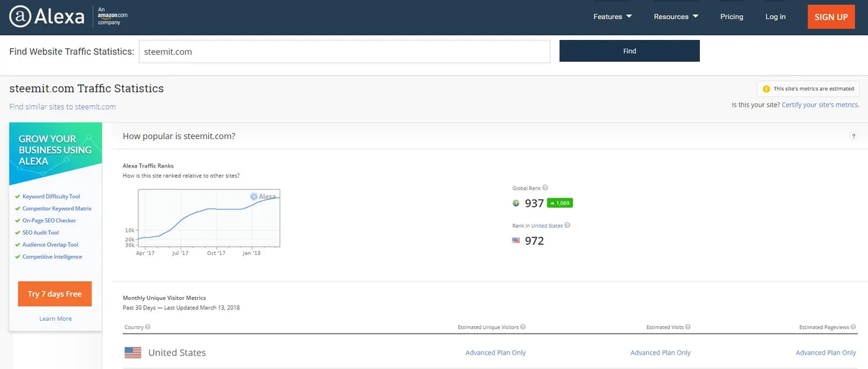Click On-Page SEO Checker in sidebar
Screen dimensions: 868x369
point(50,221)
